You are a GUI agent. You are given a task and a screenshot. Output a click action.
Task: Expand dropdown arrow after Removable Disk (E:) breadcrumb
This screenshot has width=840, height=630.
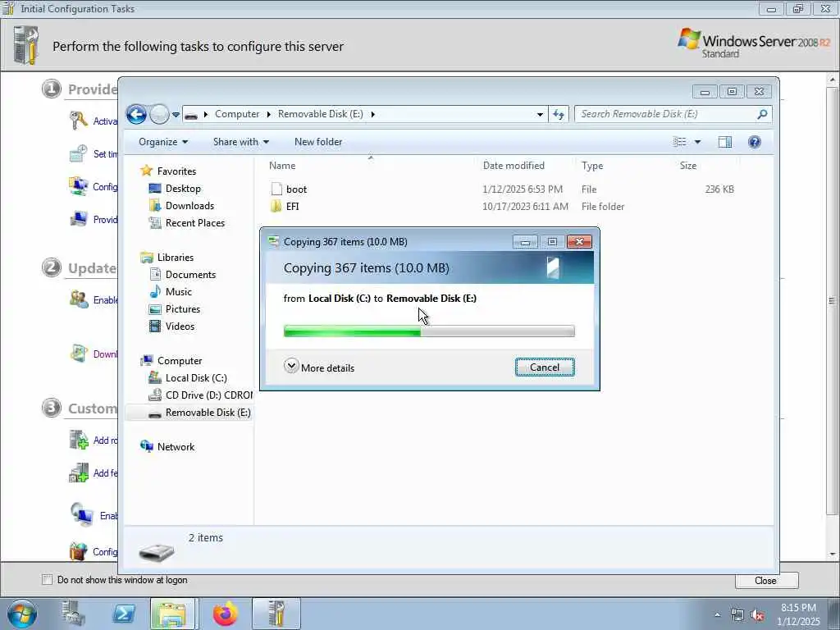click(x=373, y=114)
